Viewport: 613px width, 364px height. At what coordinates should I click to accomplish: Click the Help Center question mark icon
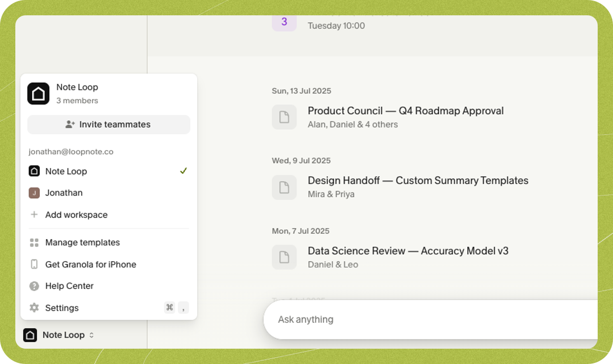(34, 286)
